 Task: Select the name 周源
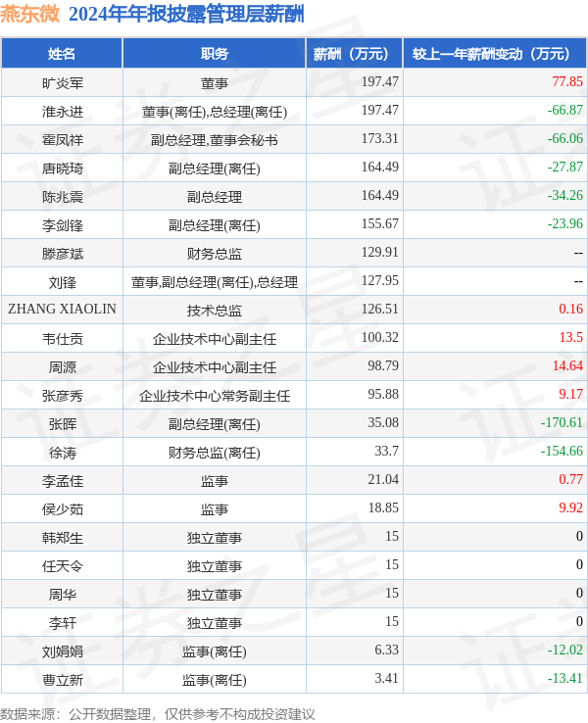63,367
